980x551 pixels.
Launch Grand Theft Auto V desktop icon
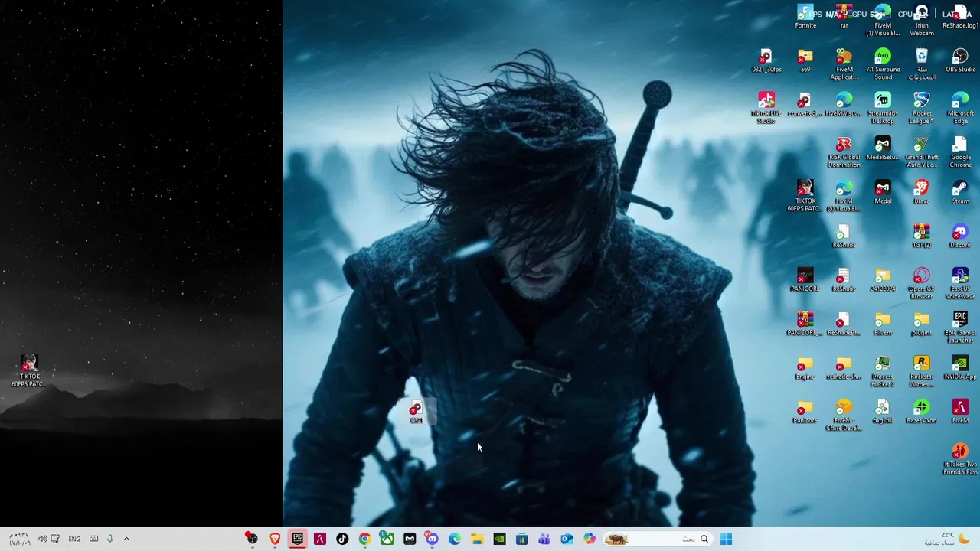coord(921,152)
